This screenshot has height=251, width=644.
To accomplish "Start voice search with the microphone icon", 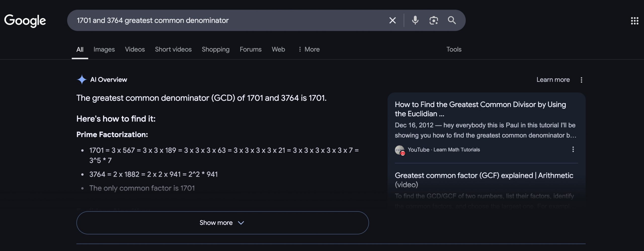I will (415, 20).
